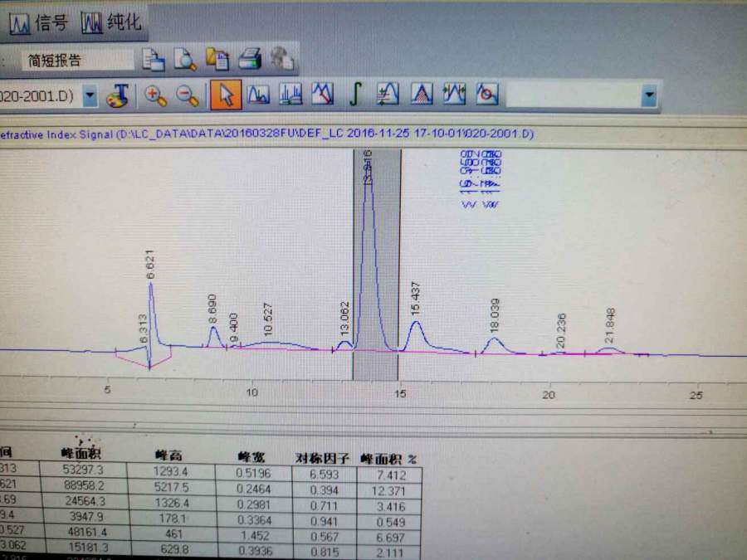
Task: Click x-axis tick label 15
Action: point(400,394)
